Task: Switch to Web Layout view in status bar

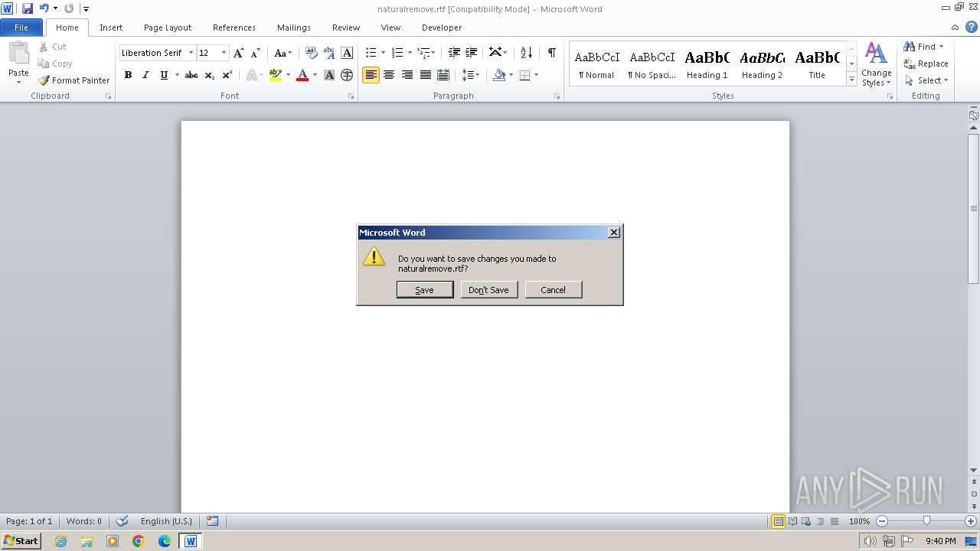Action: [x=805, y=521]
